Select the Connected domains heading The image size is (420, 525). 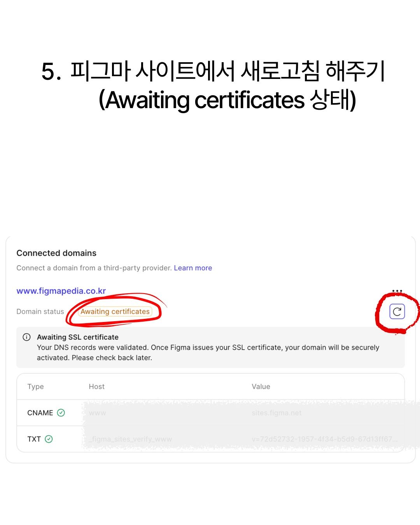coord(56,253)
